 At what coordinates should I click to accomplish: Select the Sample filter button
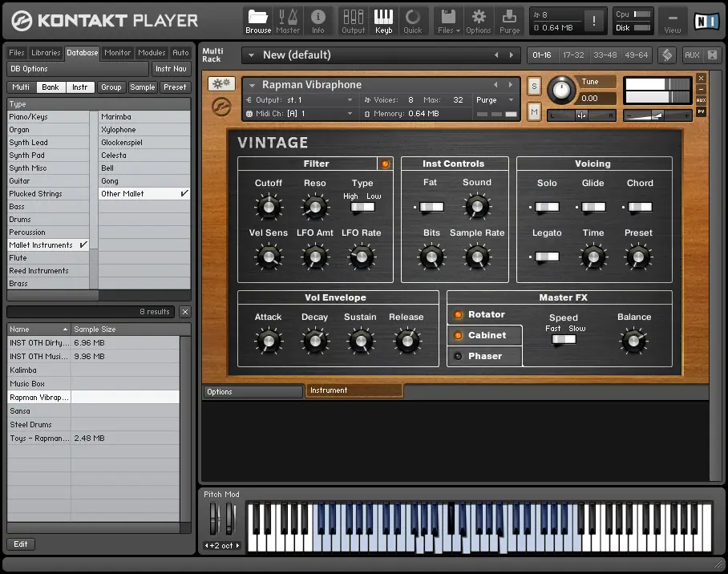point(143,87)
